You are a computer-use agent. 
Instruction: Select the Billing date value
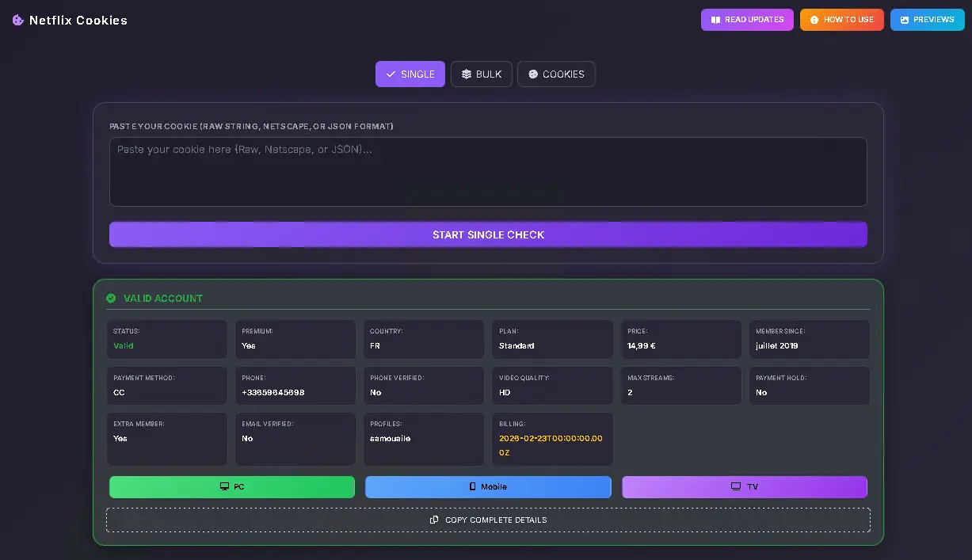[x=551, y=445]
